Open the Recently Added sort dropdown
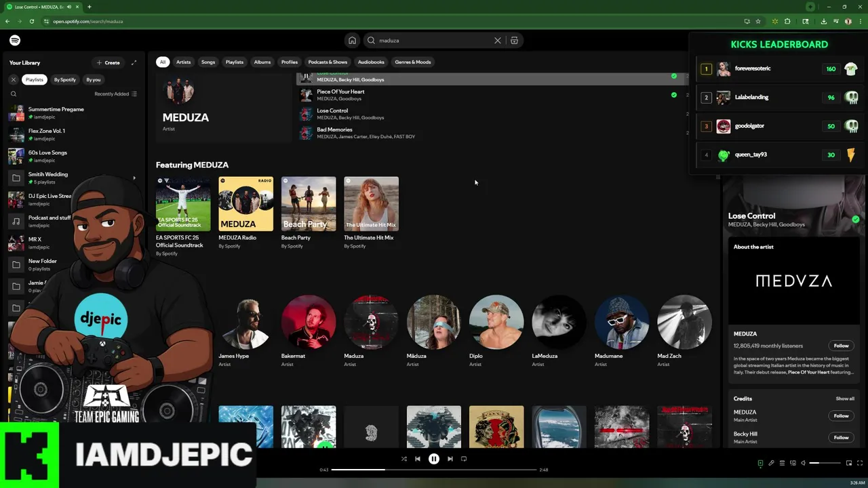This screenshot has height=488, width=868. 115,94
